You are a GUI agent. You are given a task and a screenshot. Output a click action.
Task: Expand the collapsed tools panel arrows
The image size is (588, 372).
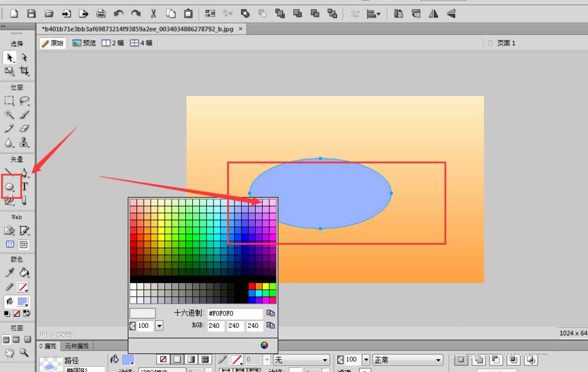tap(3, 26)
